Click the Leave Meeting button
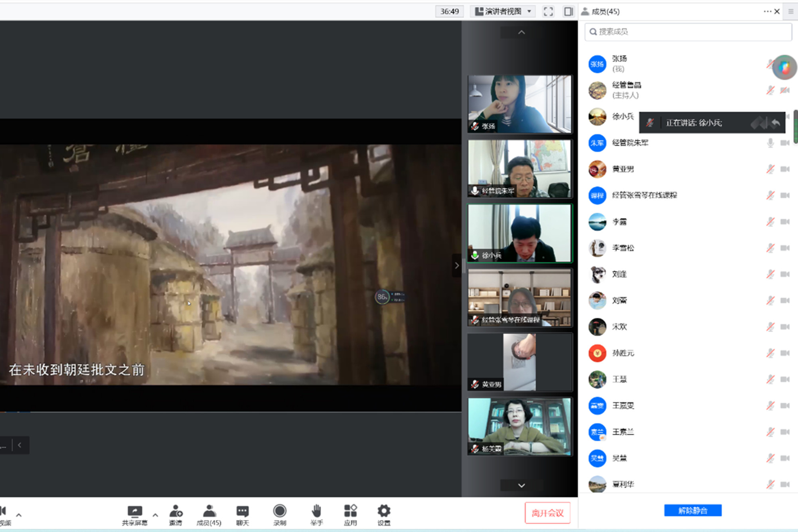 click(x=547, y=513)
